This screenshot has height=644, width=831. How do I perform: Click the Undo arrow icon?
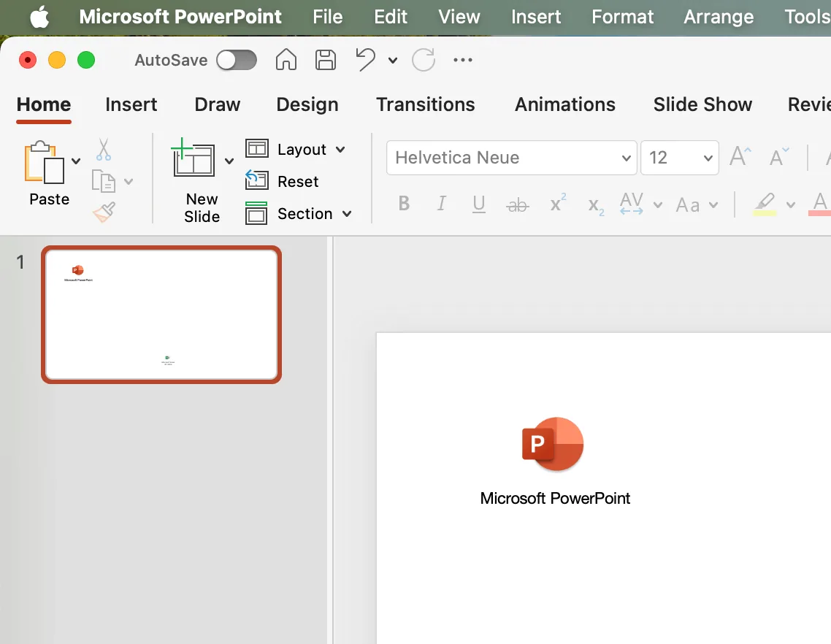pos(366,59)
